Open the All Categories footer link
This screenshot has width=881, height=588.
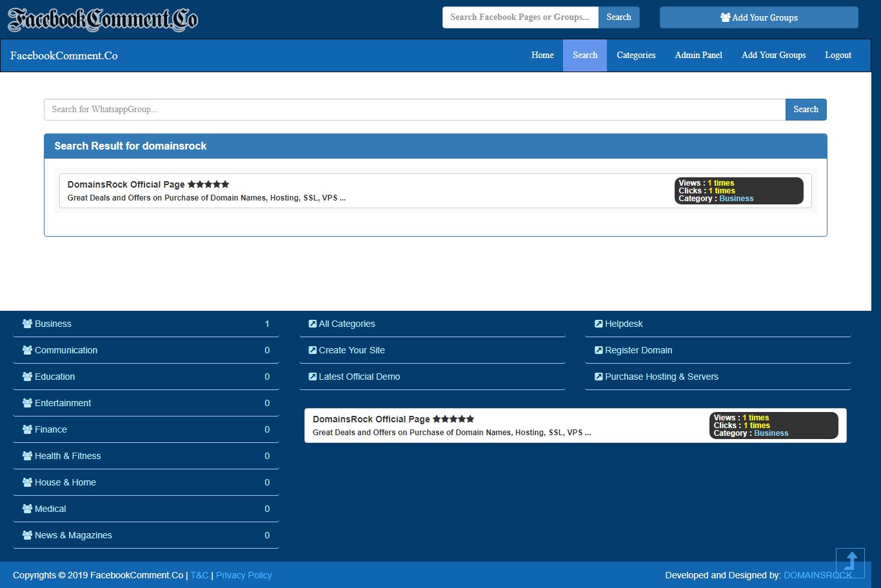coord(347,324)
